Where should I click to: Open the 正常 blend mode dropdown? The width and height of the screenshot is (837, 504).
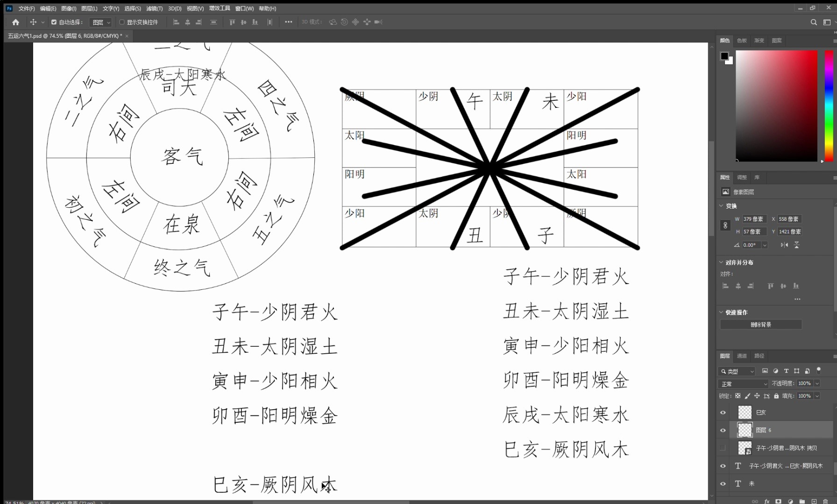743,384
